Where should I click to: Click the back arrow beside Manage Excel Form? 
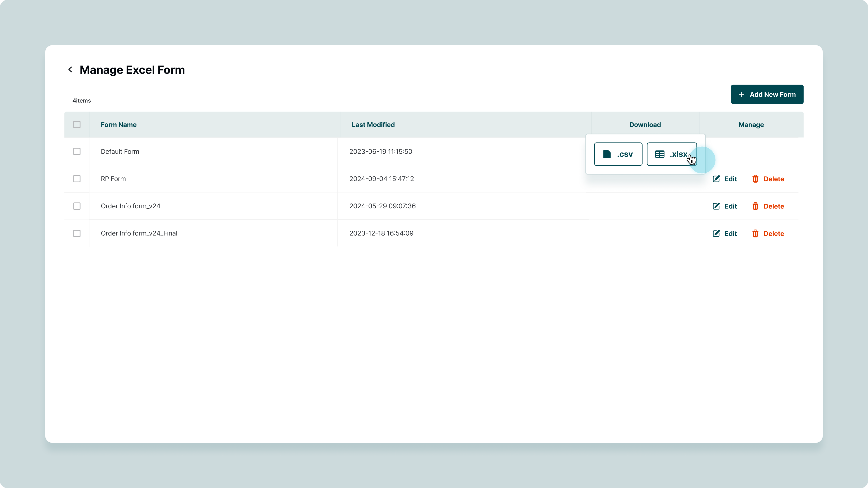[70, 70]
